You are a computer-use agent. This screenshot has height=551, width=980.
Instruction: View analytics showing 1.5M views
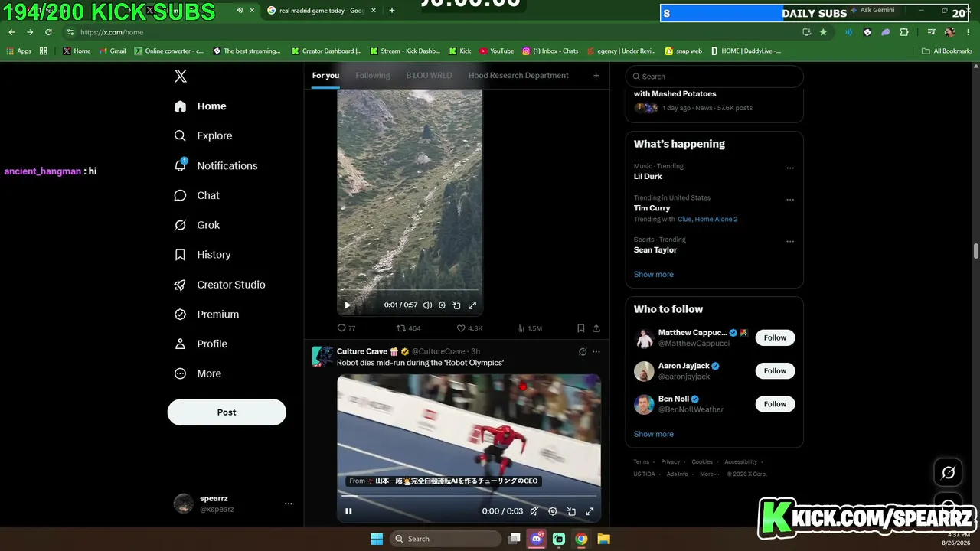click(530, 328)
